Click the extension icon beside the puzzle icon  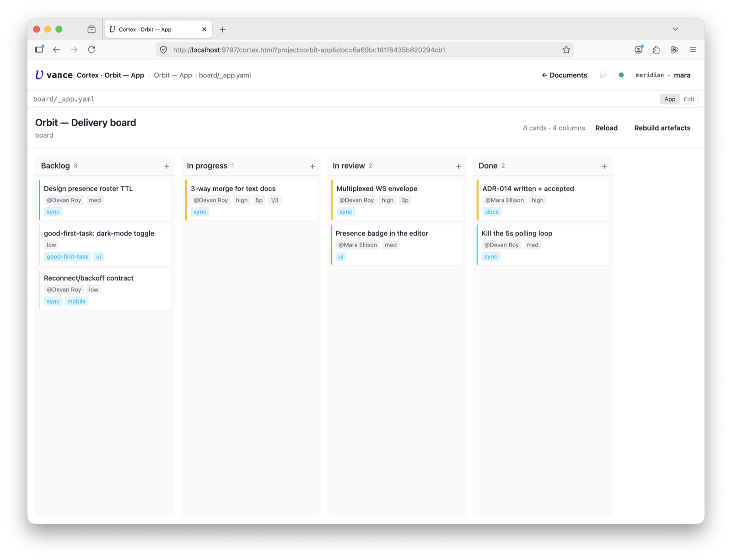[x=674, y=49]
